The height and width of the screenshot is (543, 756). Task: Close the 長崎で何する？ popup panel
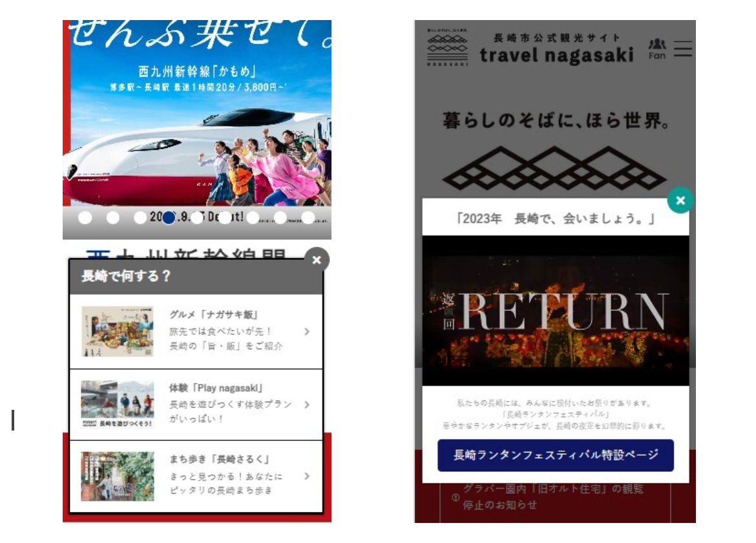316,260
